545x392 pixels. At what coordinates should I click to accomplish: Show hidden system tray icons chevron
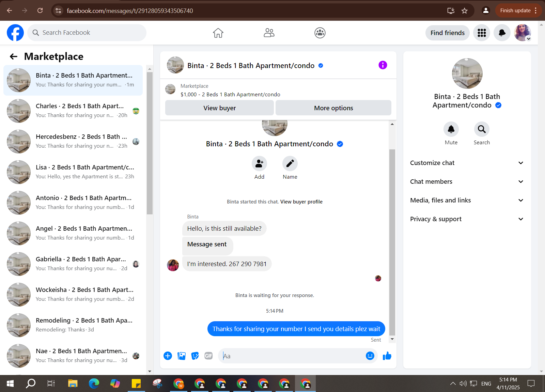pos(453,383)
